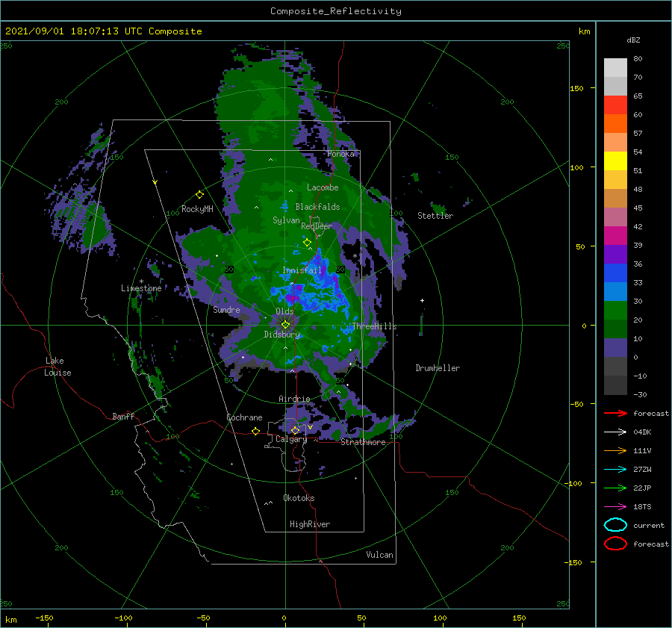Select the magenta swatch in dBZ scale
The image size is (672, 628).
click(x=615, y=236)
